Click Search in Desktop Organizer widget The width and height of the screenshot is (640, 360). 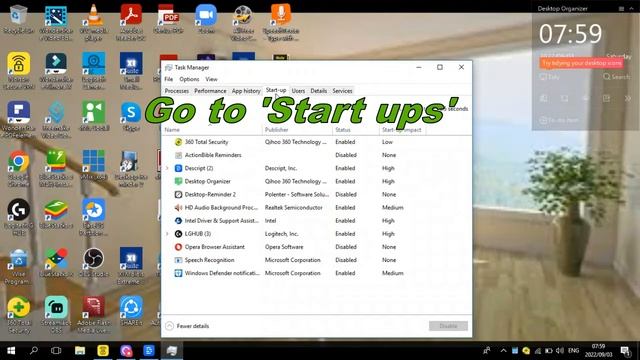coord(617,77)
